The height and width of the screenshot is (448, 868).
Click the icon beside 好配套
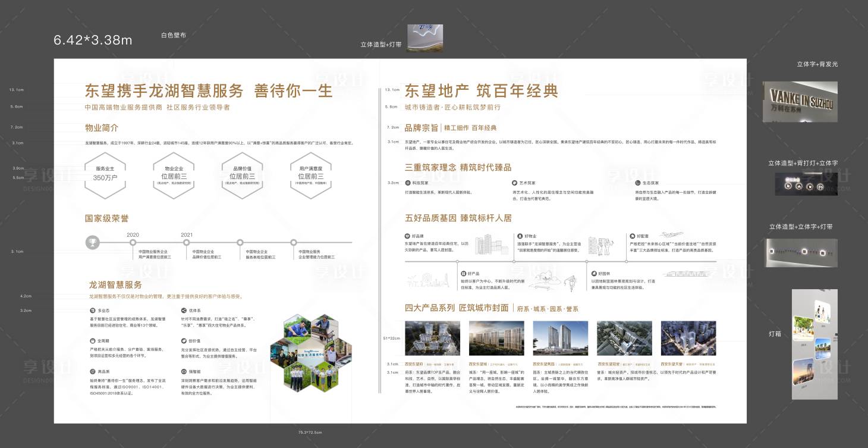633,236
